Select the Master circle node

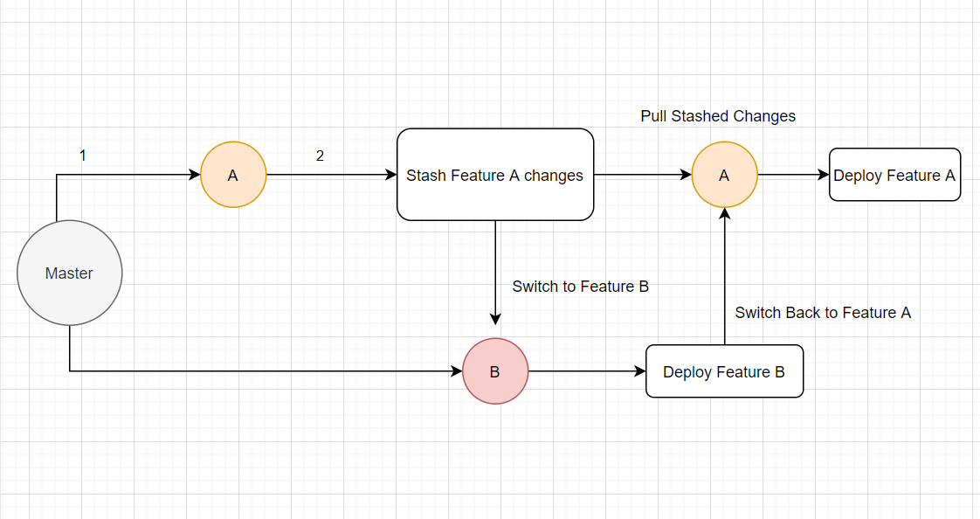(x=70, y=272)
